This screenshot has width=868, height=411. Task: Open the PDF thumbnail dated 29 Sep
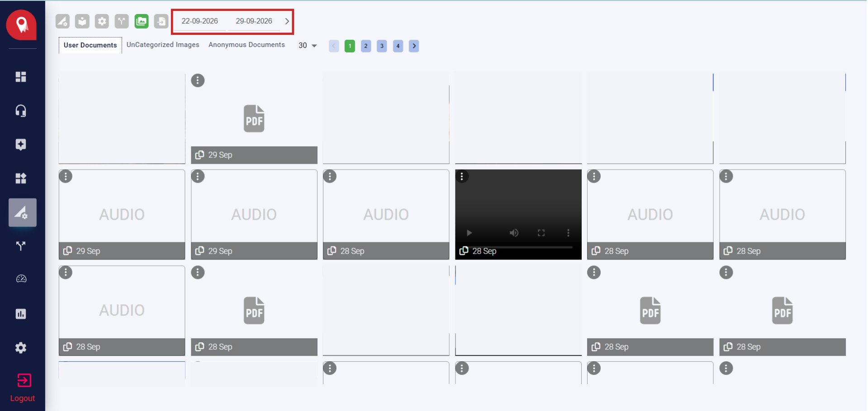point(254,118)
